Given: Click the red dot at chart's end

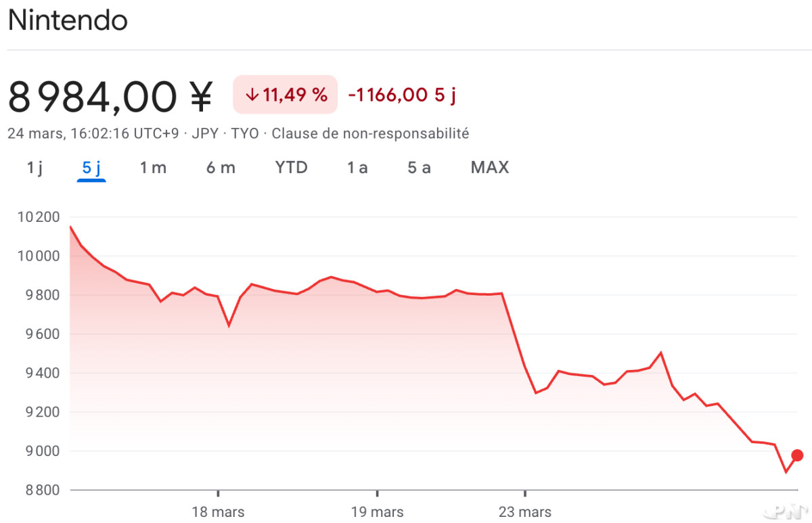Looking at the screenshot, I should coord(797,455).
